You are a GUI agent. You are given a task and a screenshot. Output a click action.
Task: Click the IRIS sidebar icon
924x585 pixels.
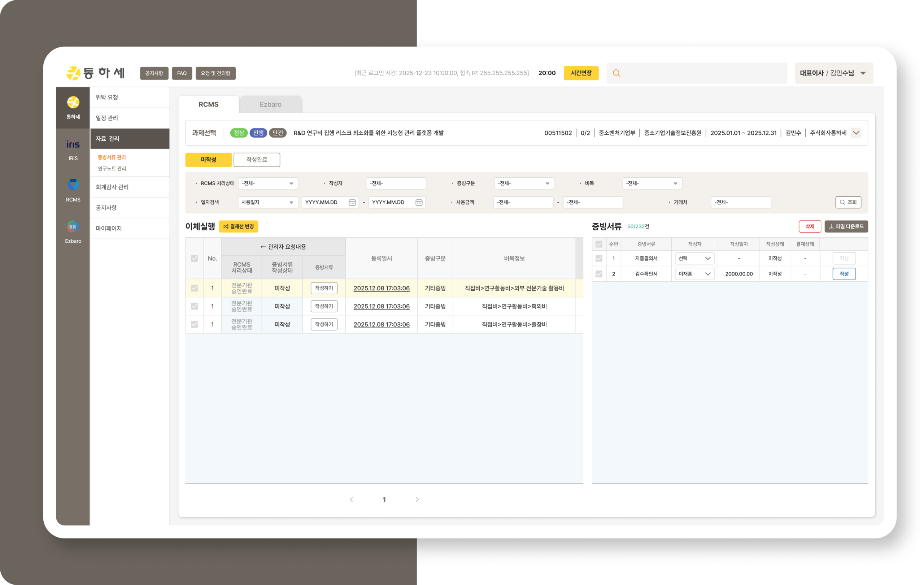click(x=73, y=145)
